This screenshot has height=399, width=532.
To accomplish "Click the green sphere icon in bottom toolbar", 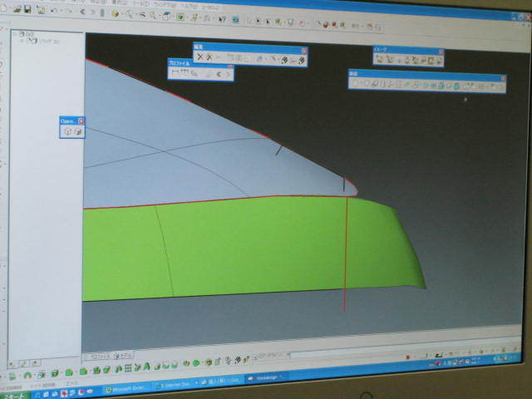I will pos(196,363).
